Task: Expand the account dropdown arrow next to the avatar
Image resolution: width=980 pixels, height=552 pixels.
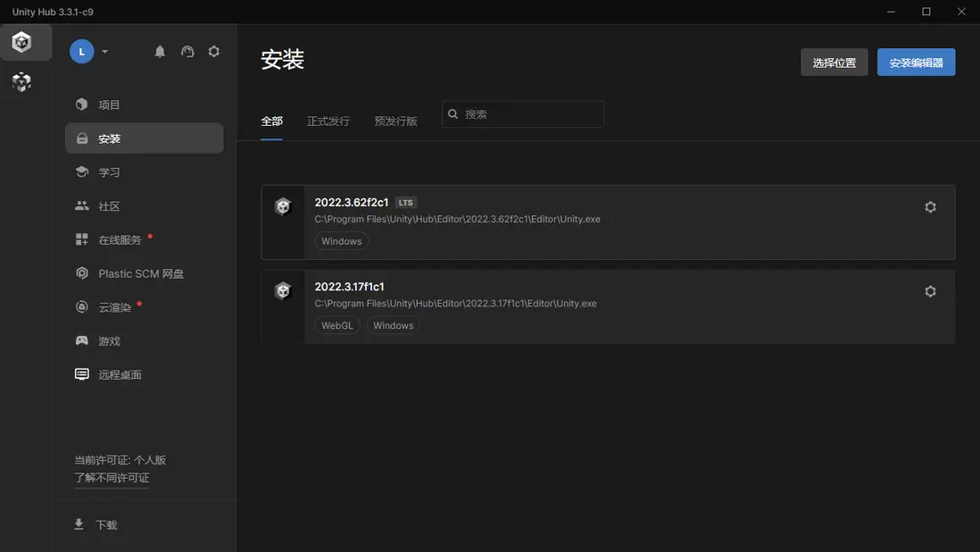Action: tap(105, 51)
